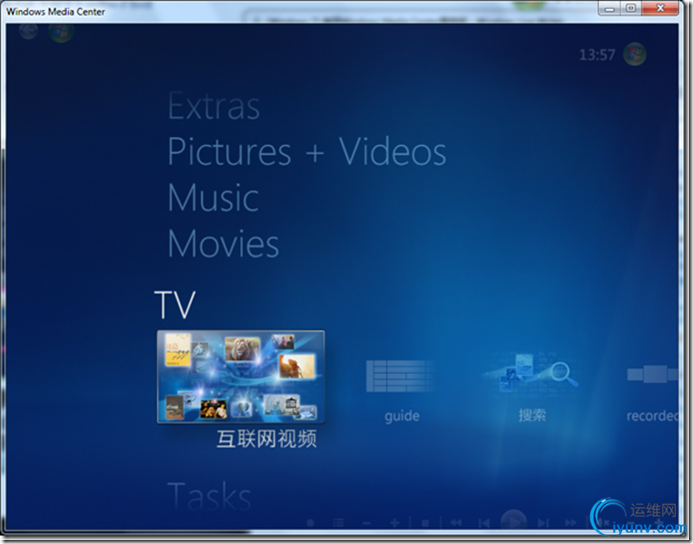Screen dimensions: 693x544
Task: Open the recorded TV icon
Action: coord(653,374)
